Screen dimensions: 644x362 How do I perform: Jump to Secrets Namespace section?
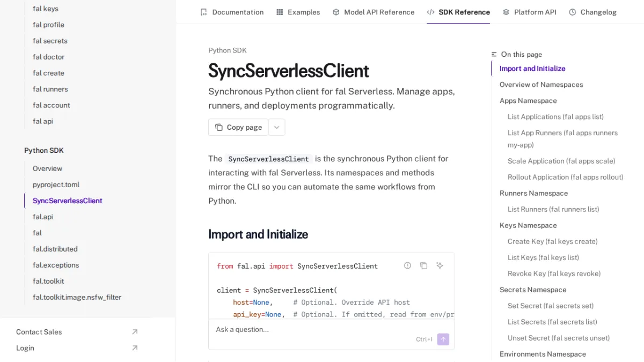click(x=533, y=290)
